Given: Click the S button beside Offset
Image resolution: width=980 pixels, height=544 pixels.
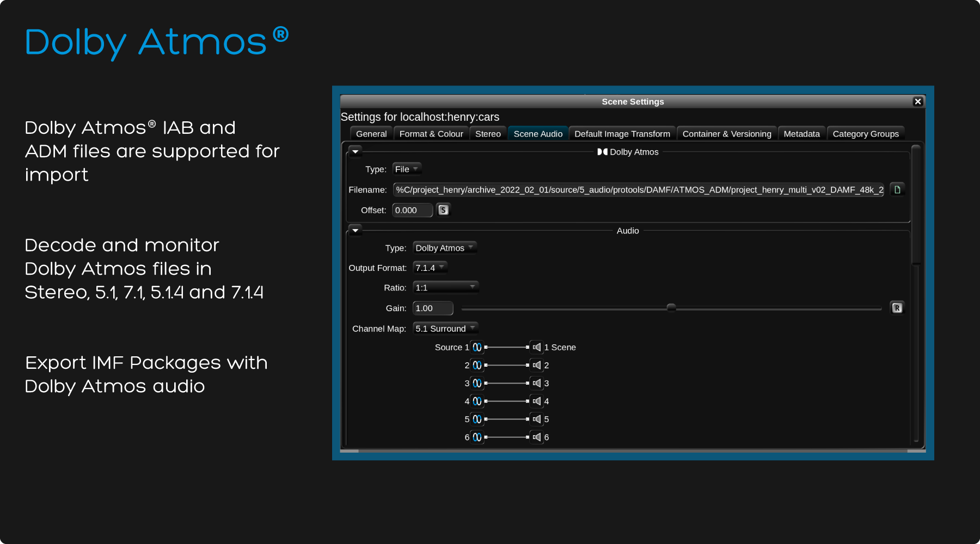Looking at the screenshot, I should 444,210.
